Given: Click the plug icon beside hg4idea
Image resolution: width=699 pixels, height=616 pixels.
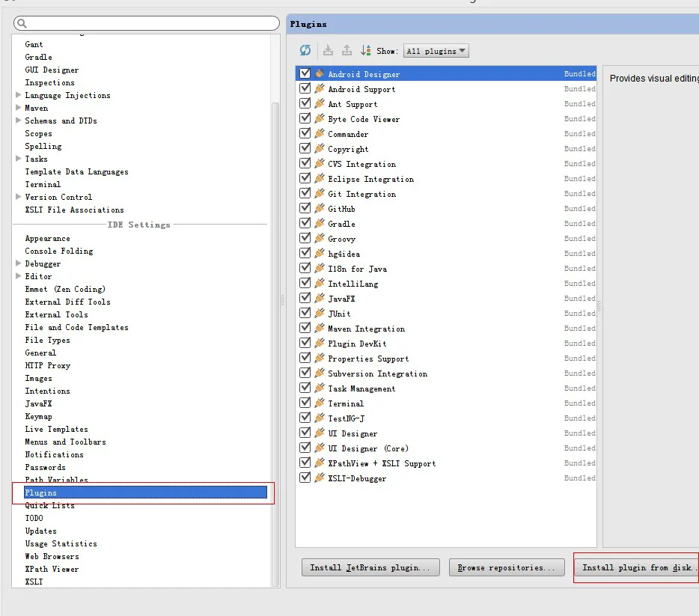Looking at the screenshot, I should click(x=320, y=254).
